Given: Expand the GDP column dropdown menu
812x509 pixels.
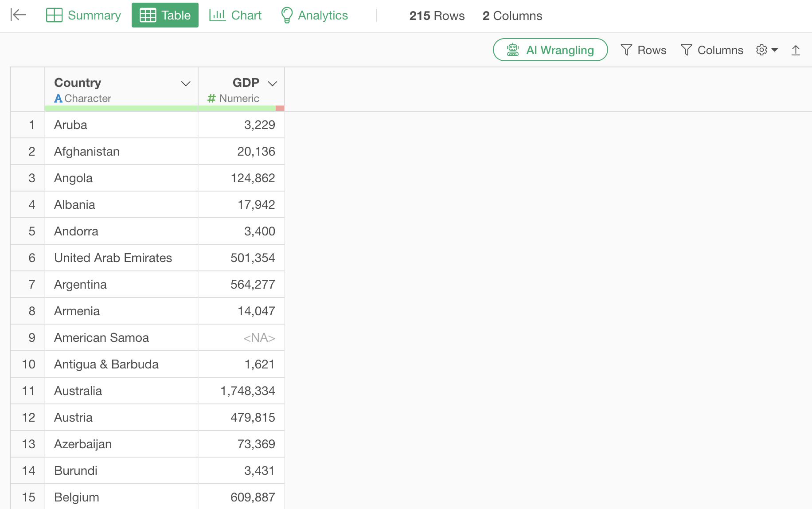Looking at the screenshot, I should [x=273, y=83].
